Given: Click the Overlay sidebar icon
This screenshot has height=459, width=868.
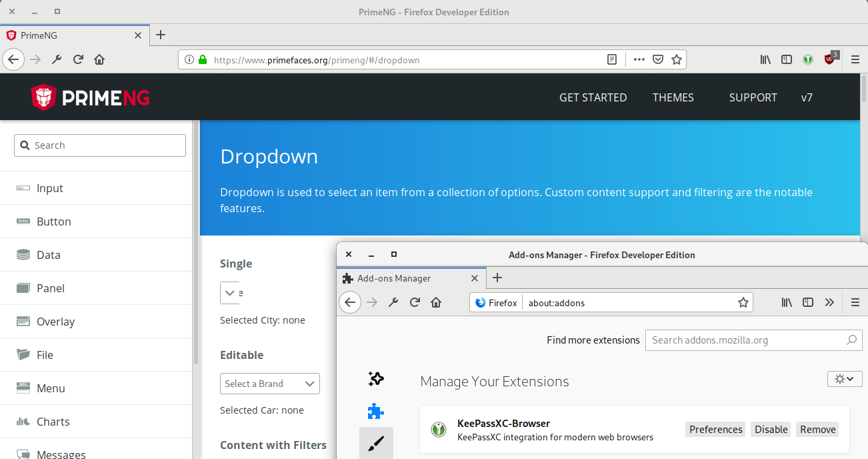Looking at the screenshot, I should pos(22,322).
